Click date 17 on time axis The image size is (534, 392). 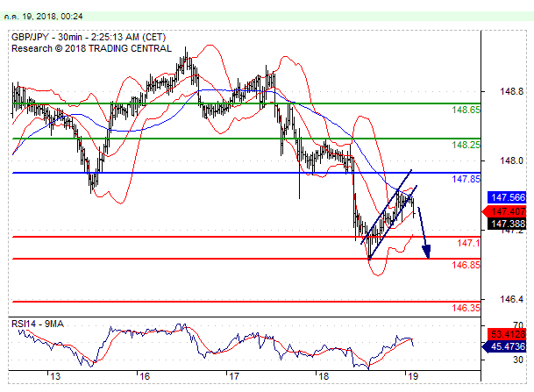(233, 376)
